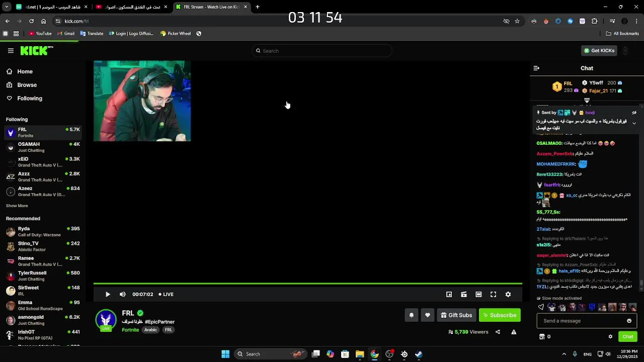Image resolution: width=644 pixels, height=362 pixels.
Task: Click Get KICKs button
Action: pyautogui.click(x=599, y=51)
